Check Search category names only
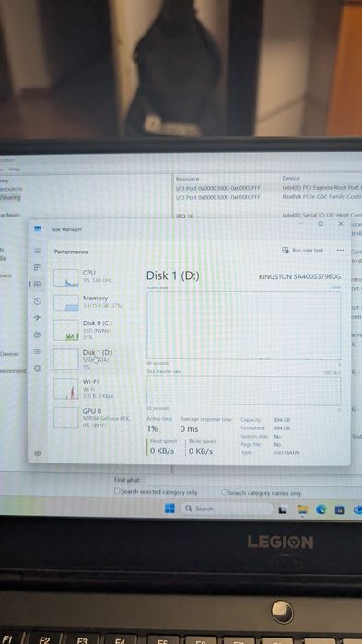This screenshot has width=362, height=644. pyautogui.click(x=225, y=492)
